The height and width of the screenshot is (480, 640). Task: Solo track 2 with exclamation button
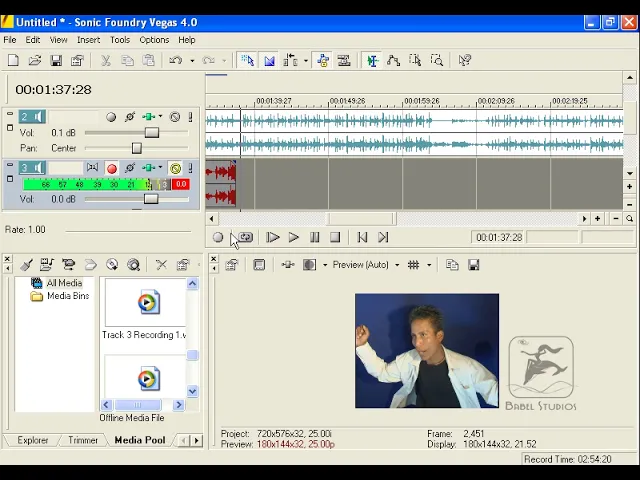click(x=190, y=117)
